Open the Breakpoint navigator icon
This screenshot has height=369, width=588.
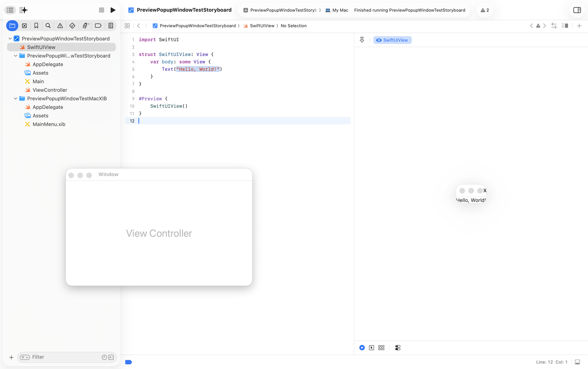[x=98, y=26]
